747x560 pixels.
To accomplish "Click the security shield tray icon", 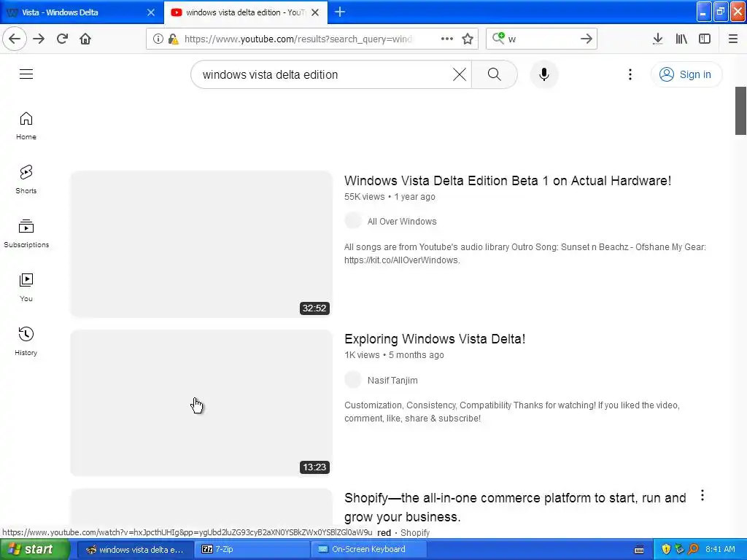I will [x=666, y=549].
